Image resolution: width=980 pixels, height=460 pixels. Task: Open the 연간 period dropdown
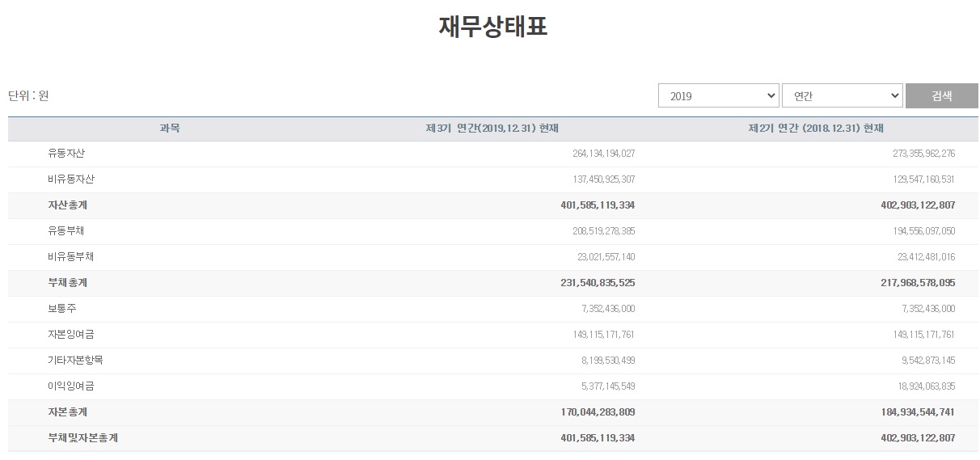click(843, 95)
